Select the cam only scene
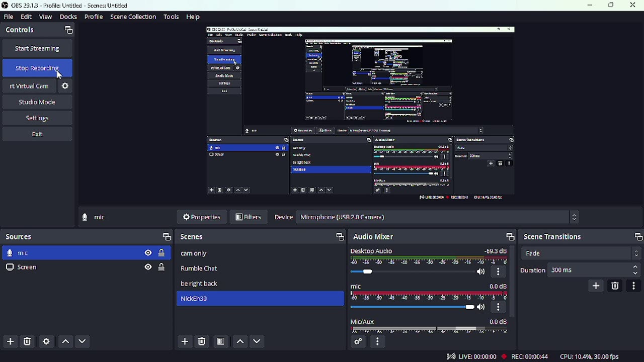Image resolution: width=644 pixels, height=362 pixels. (260, 254)
